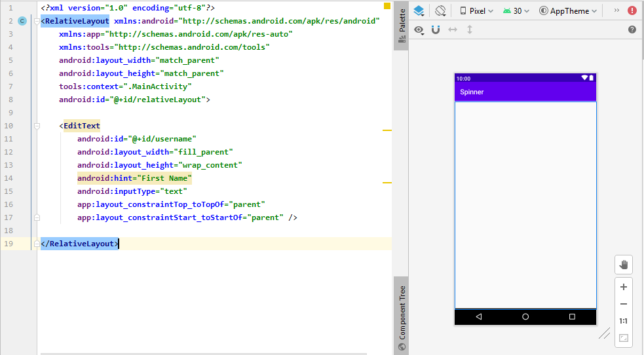The width and height of the screenshot is (644, 355).
Task: Click the Spinner app bar title in preview
Action: [x=472, y=92]
